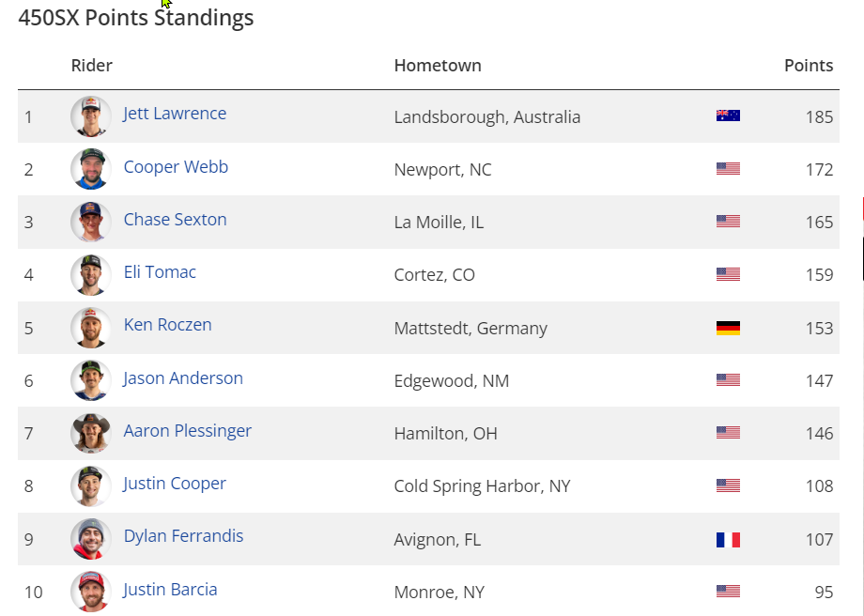Click the Rider column header
The image size is (864, 616).
point(91,66)
